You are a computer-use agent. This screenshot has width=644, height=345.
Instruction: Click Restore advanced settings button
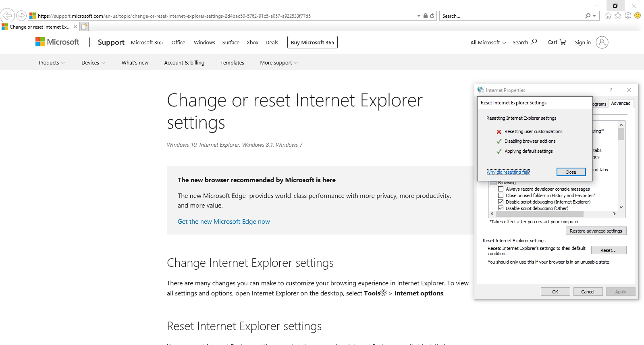pos(596,231)
